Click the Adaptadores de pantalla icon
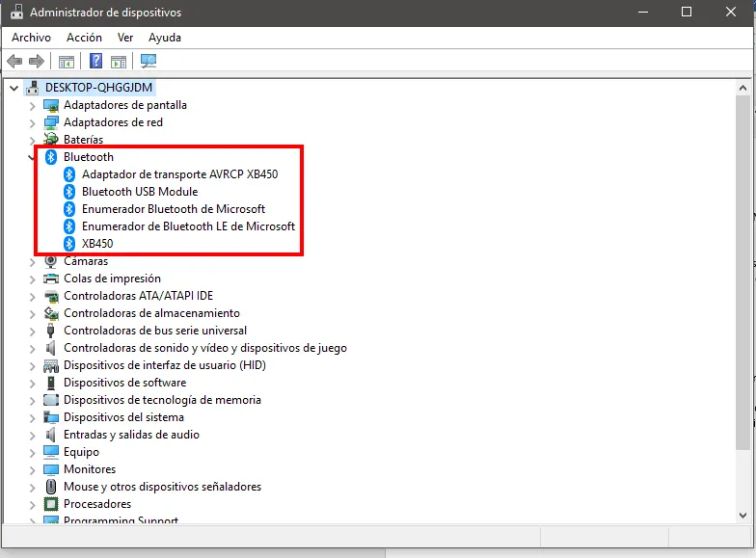756x558 pixels. pos(51,105)
